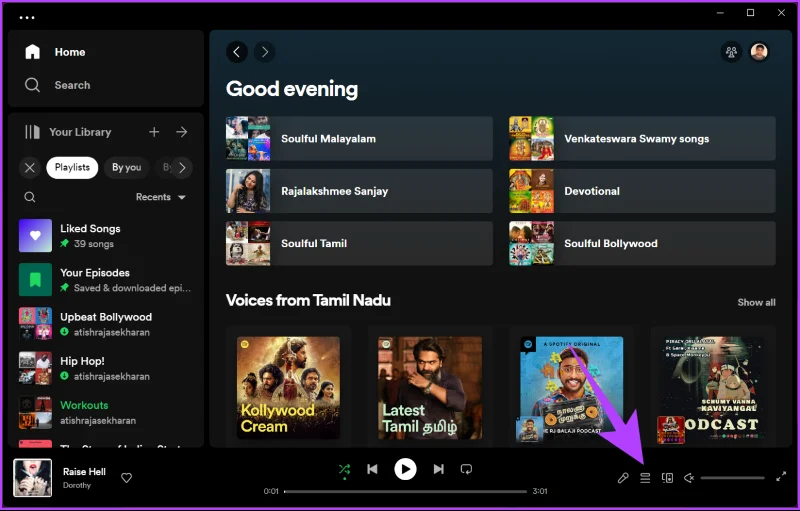Show more library filter chips
The image size is (800, 511).
182,168
